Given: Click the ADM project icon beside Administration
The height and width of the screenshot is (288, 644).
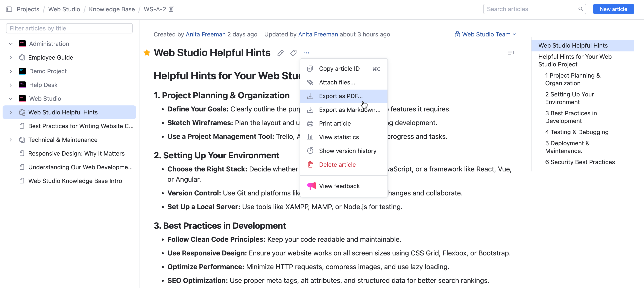Looking at the screenshot, I should 22,43.
